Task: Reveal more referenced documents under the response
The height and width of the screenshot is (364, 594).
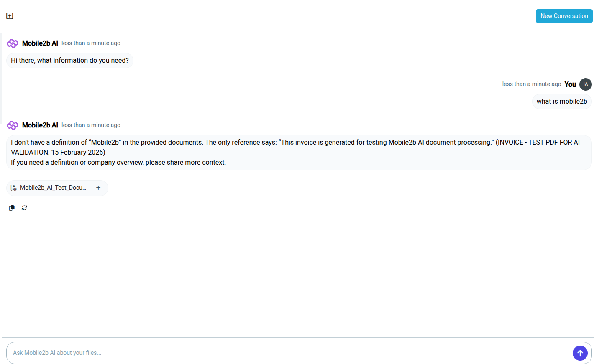Action: 98,188
